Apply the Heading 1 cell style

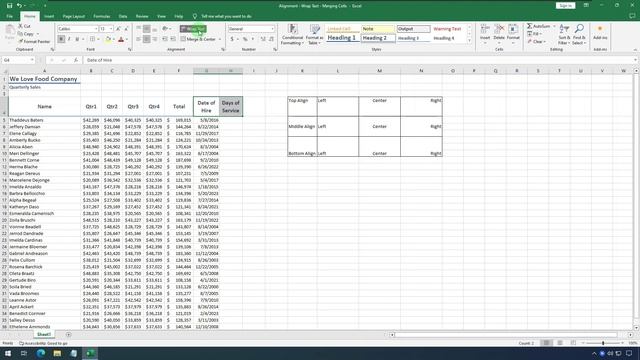pos(342,38)
